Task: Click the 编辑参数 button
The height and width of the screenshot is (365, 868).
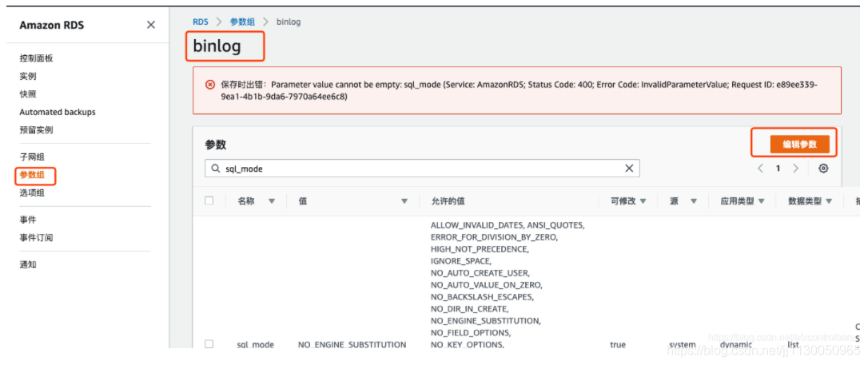Action: click(799, 145)
